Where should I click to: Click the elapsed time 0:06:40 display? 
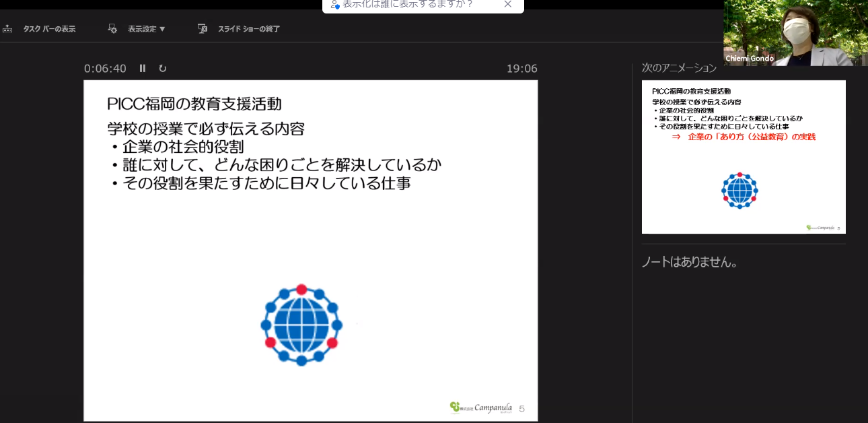point(105,69)
